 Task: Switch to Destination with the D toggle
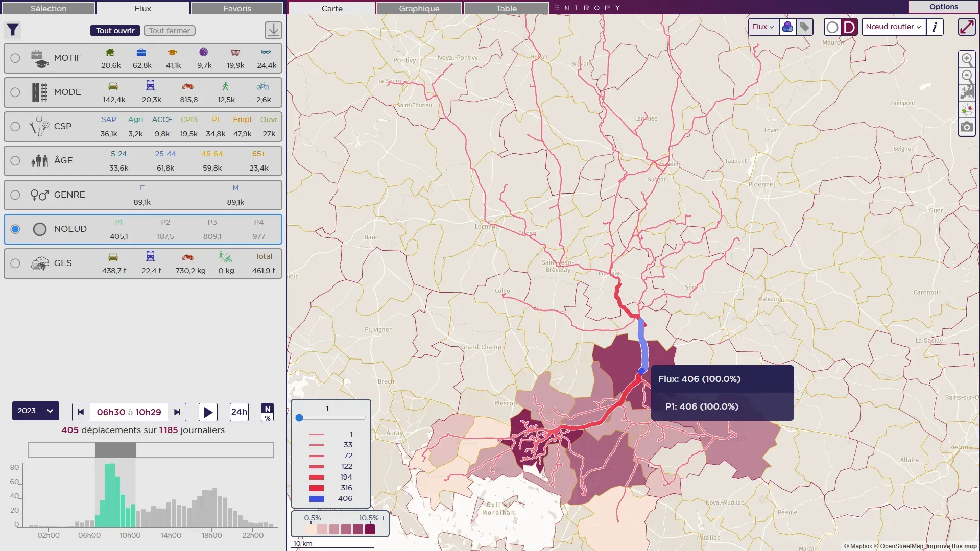(849, 27)
